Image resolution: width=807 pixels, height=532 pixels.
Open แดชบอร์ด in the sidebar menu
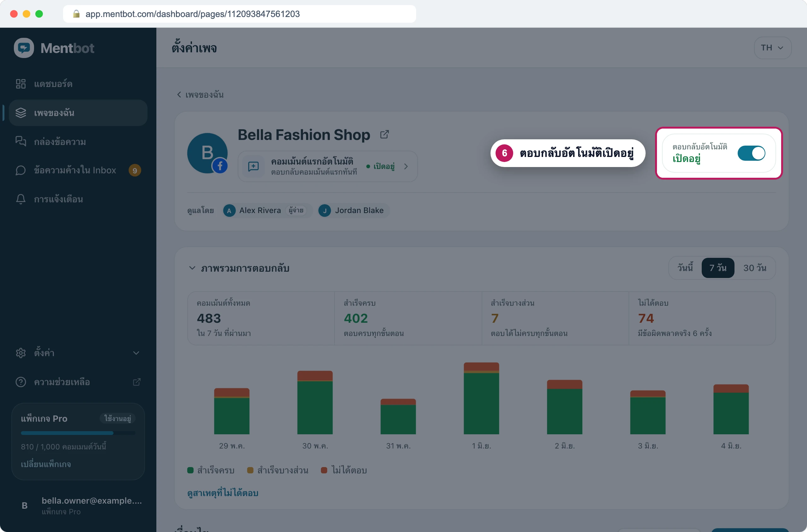point(78,84)
